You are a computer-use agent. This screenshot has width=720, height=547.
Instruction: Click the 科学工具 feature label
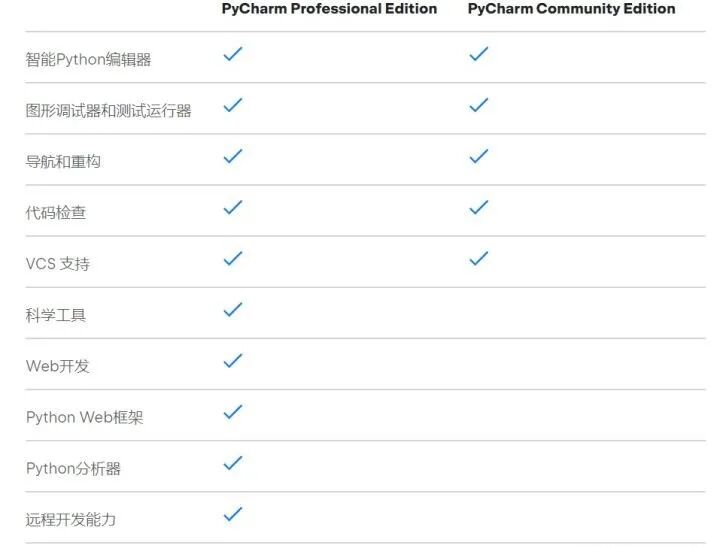click(x=56, y=315)
